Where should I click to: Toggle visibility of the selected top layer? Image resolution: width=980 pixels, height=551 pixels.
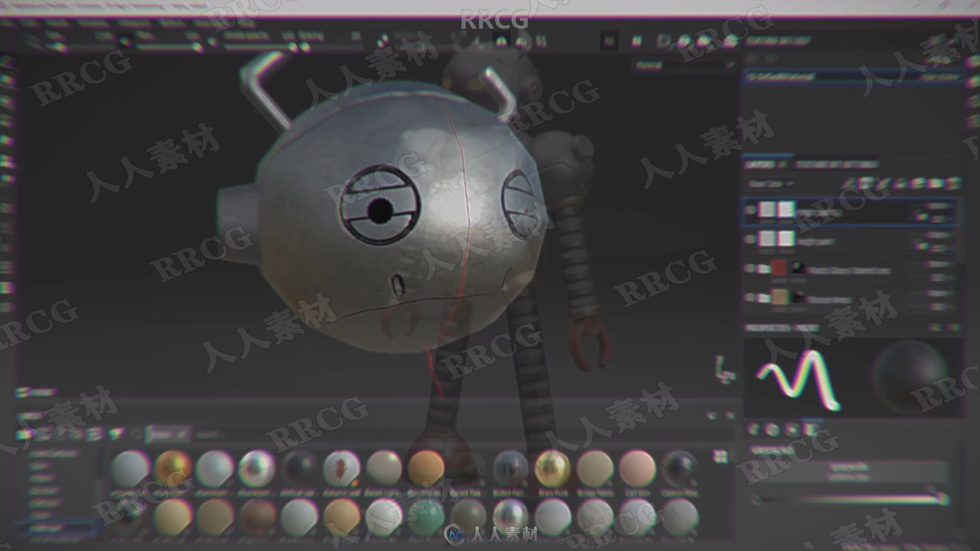(x=750, y=210)
